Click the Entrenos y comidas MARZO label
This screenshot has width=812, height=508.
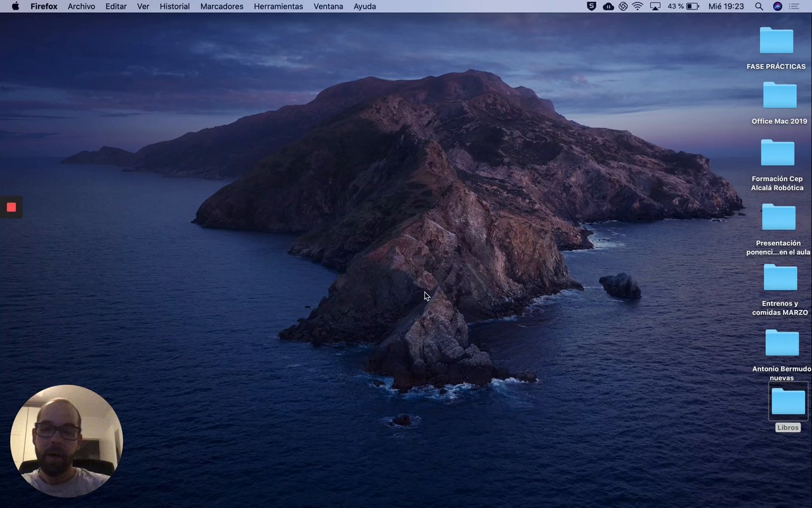coord(780,308)
